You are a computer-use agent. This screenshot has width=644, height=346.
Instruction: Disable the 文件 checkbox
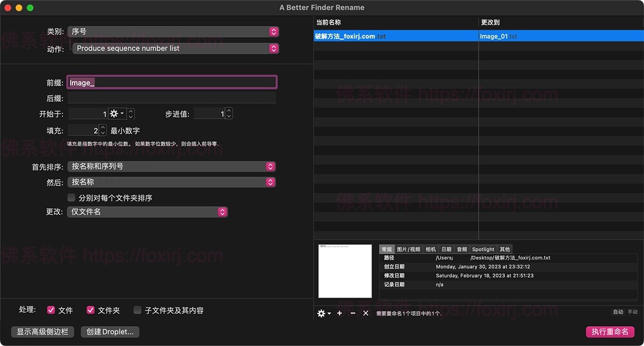(52, 310)
